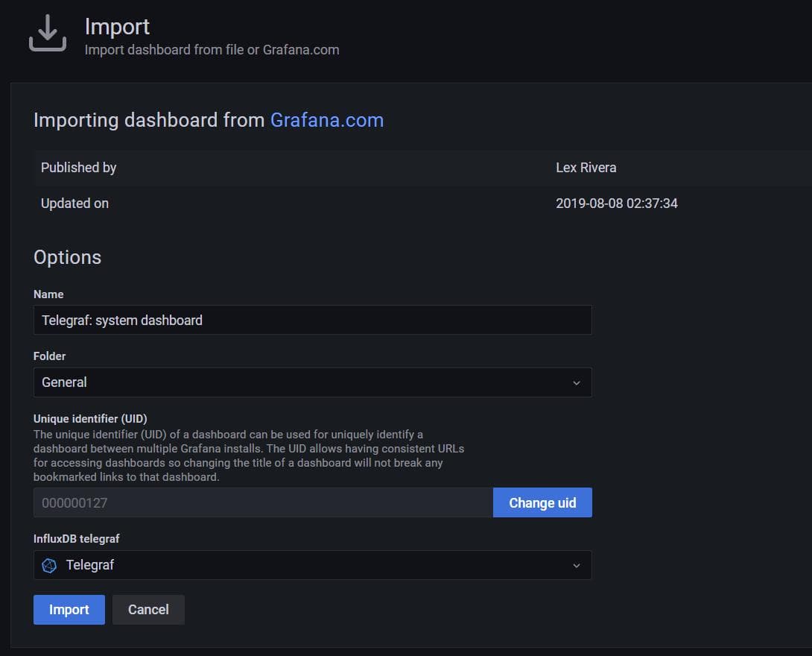This screenshot has width=812, height=656.
Task: Click the InfluxDB telegraf field label
Action: 77,538
